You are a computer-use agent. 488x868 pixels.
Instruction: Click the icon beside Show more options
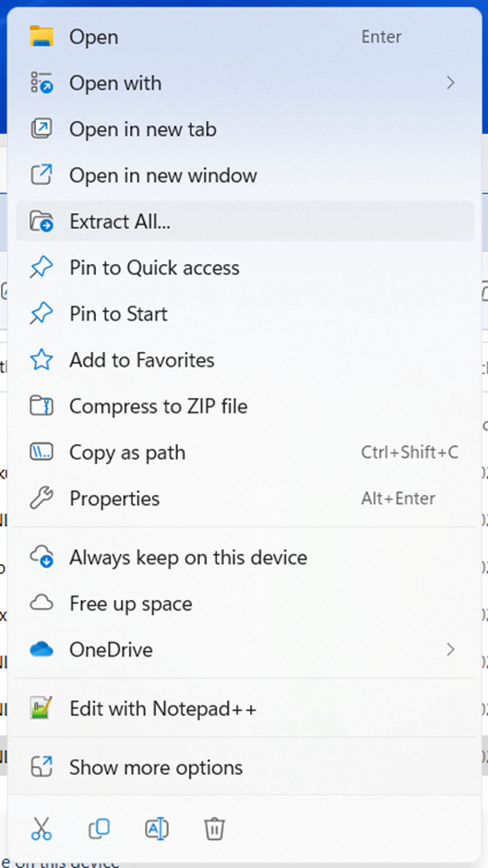coord(41,767)
